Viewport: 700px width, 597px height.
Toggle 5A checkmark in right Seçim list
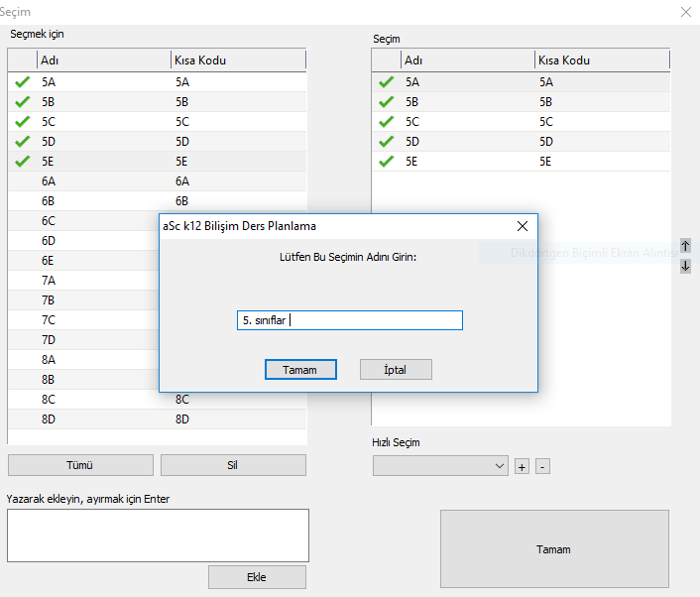pos(386,82)
